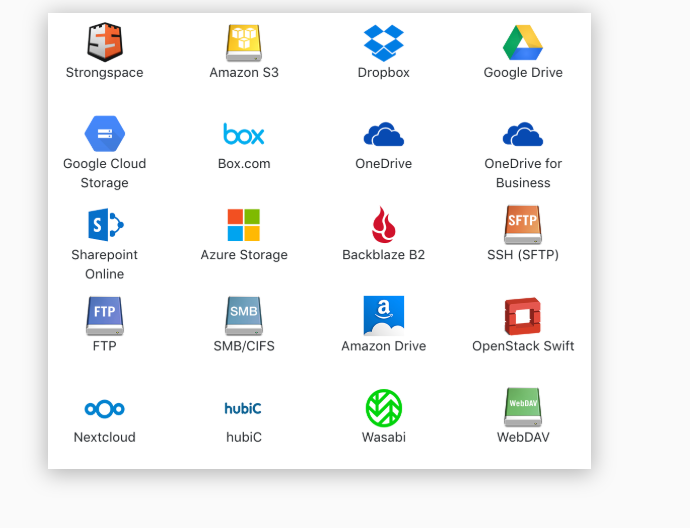
Task: Click the "Azure Storage" label
Action: point(244,255)
